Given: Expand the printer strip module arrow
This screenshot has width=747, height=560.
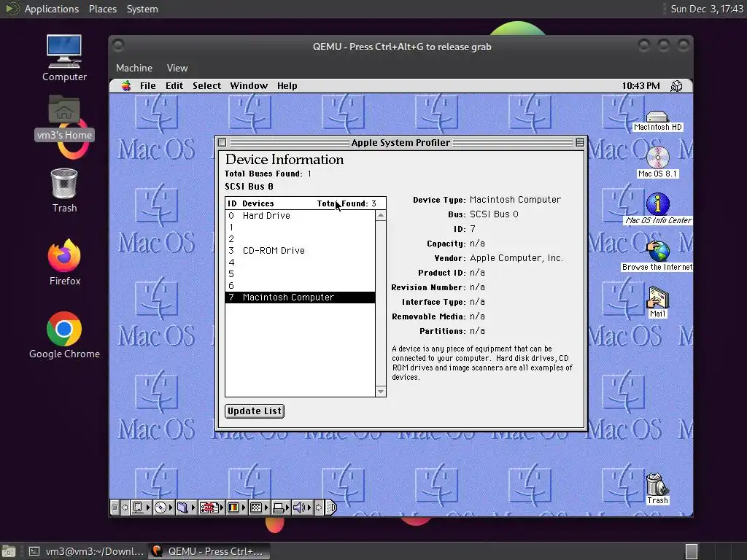Looking at the screenshot, I should [x=287, y=507].
